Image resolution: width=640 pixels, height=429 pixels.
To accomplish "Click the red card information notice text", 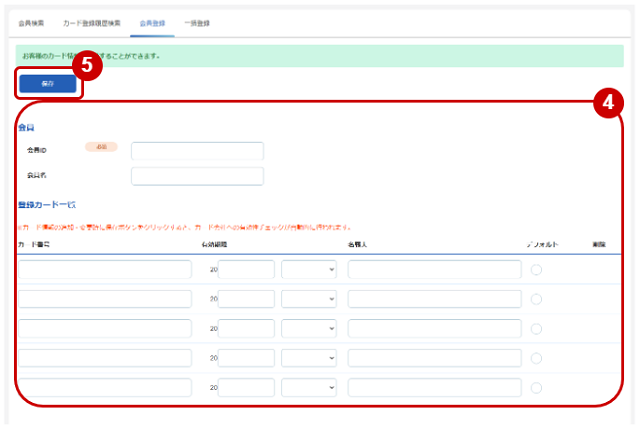I will [184, 227].
